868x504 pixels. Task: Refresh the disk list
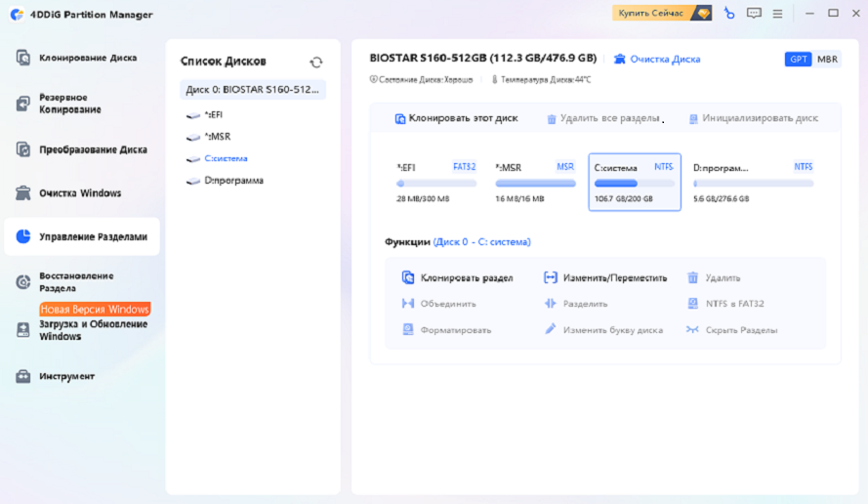pos(316,63)
